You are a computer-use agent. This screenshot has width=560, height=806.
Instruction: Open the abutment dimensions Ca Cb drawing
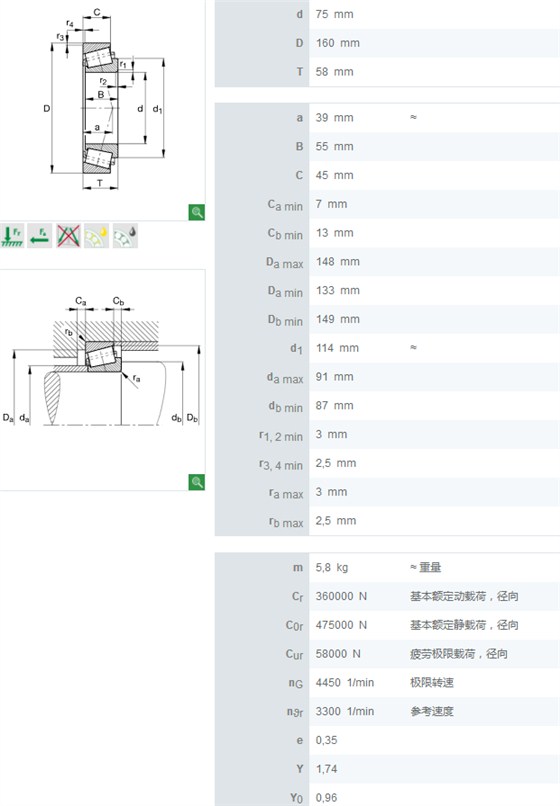(x=102, y=361)
